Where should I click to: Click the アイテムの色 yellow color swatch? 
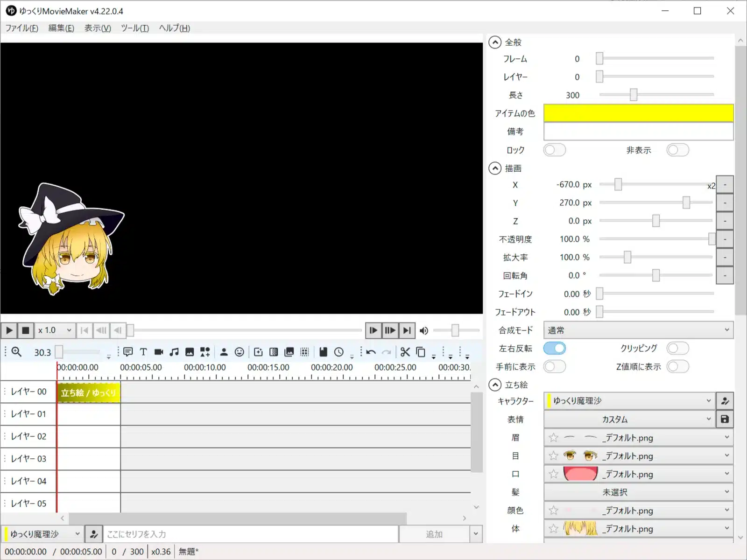click(638, 113)
